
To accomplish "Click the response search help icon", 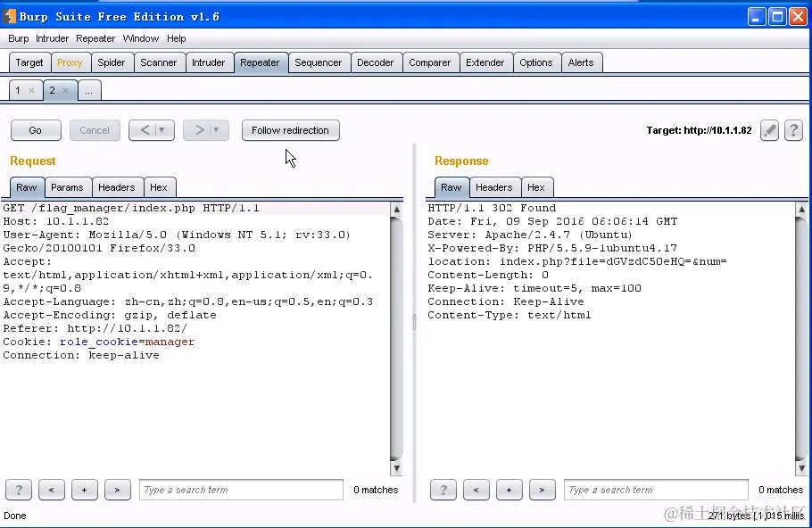I will (443, 490).
